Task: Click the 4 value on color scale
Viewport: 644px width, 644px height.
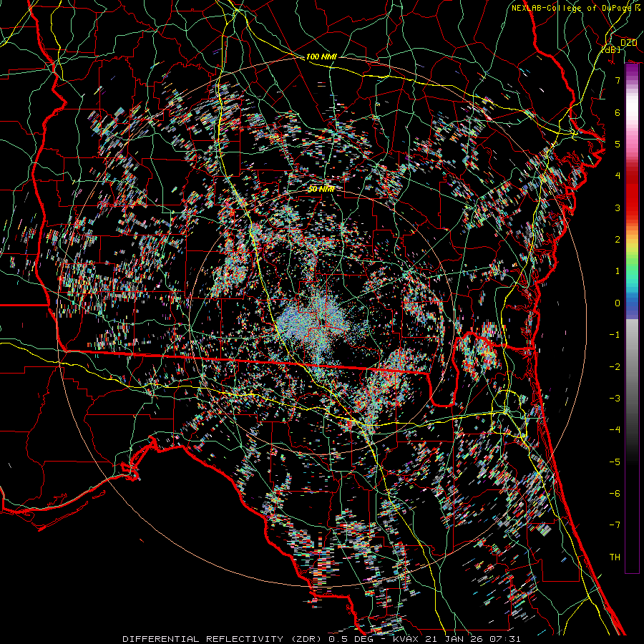Action: tap(618, 176)
